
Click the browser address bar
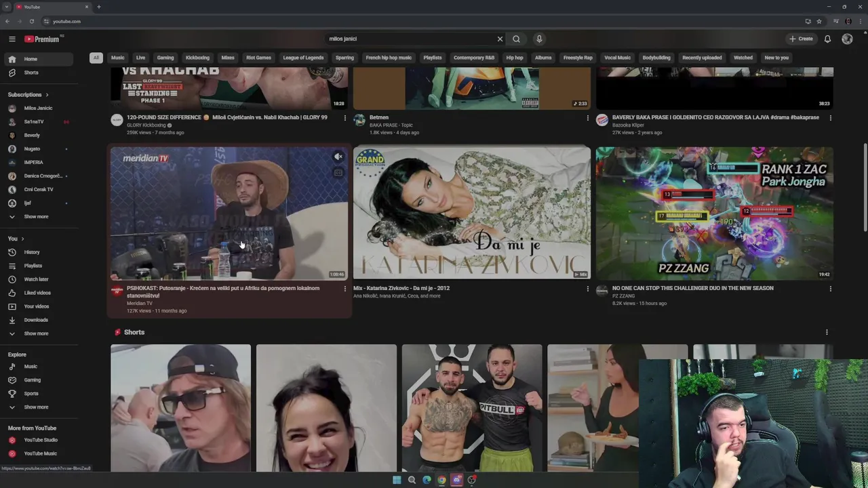click(x=420, y=22)
